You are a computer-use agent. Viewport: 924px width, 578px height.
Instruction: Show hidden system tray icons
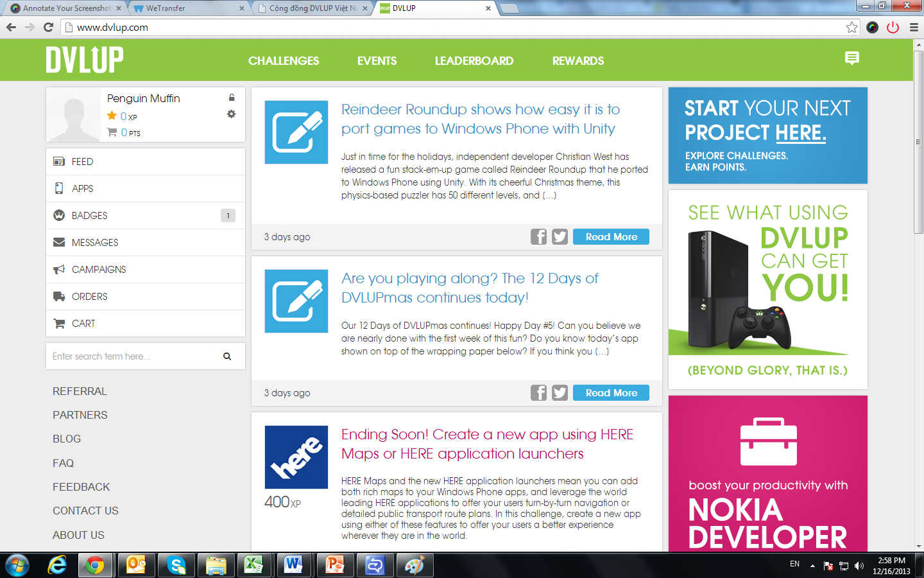pos(812,566)
